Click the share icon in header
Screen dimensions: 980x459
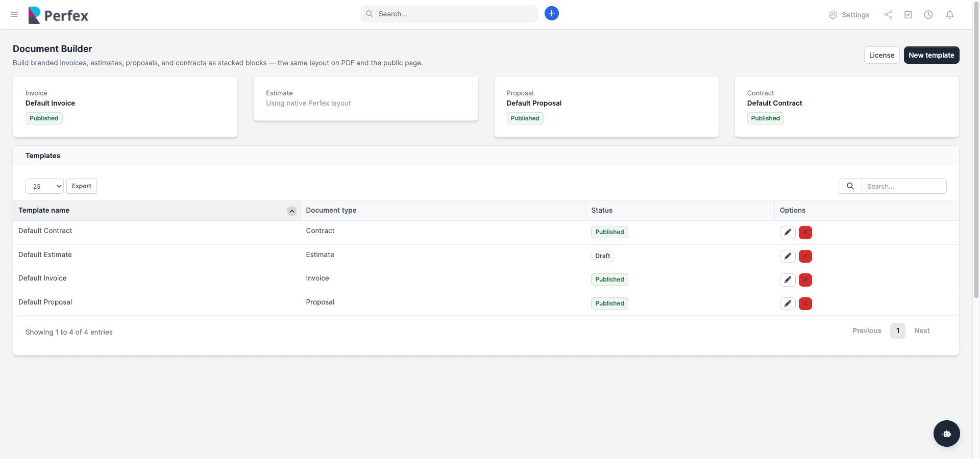pyautogui.click(x=889, y=15)
